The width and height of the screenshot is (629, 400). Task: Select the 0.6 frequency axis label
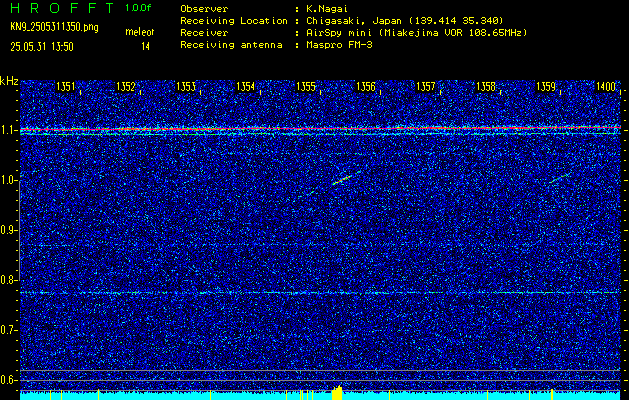pos(8,380)
